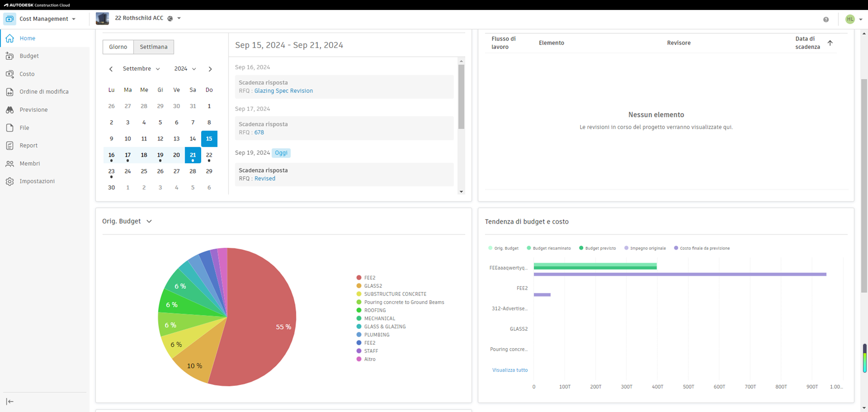Screen dimensions: 868x412
Task: Go to previous month arrow
Action: click(111, 69)
